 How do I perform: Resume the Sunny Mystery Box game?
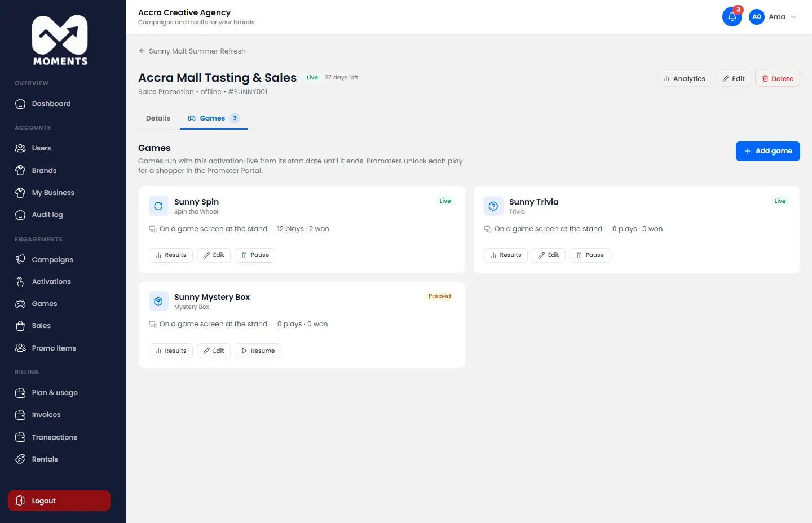(x=258, y=351)
